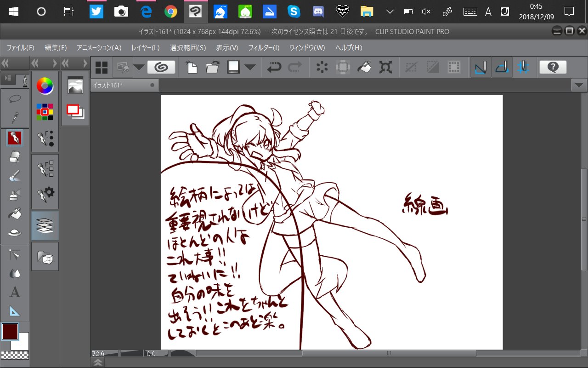Select the hat-shaped Gradient tool
Screen dimensions: 588x368
coord(15,233)
